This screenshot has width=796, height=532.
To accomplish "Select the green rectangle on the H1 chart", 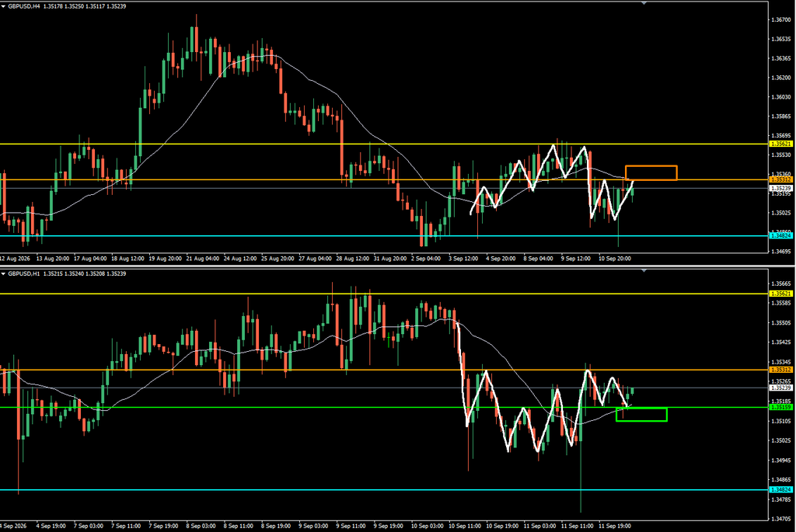I will [x=641, y=415].
